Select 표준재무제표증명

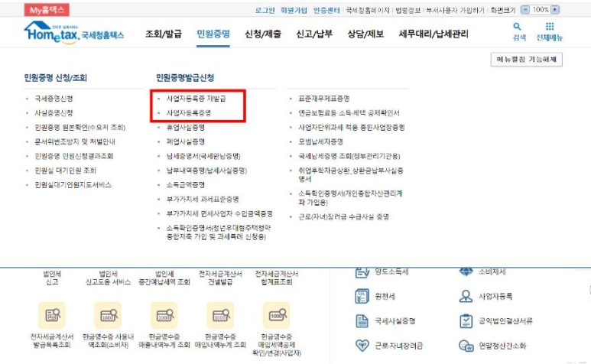(x=323, y=99)
